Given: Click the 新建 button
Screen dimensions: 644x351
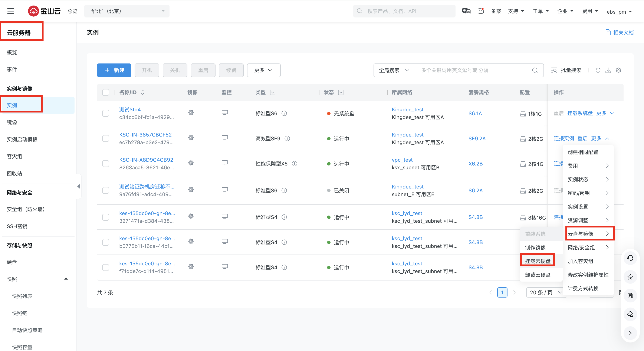Looking at the screenshot, I should point(114,70).
